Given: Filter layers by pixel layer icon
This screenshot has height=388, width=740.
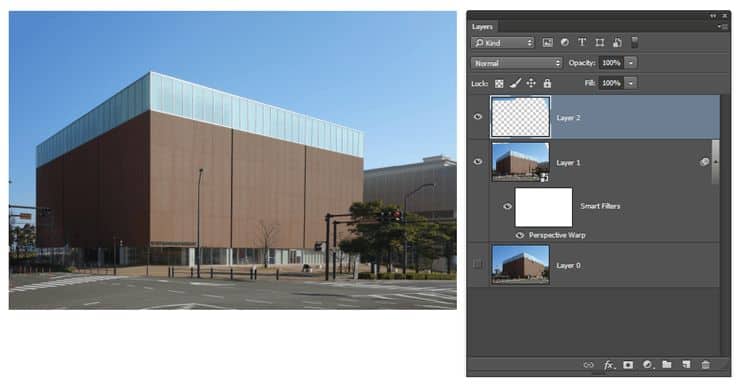Looking at the screenshot, I should pos(547,43).
